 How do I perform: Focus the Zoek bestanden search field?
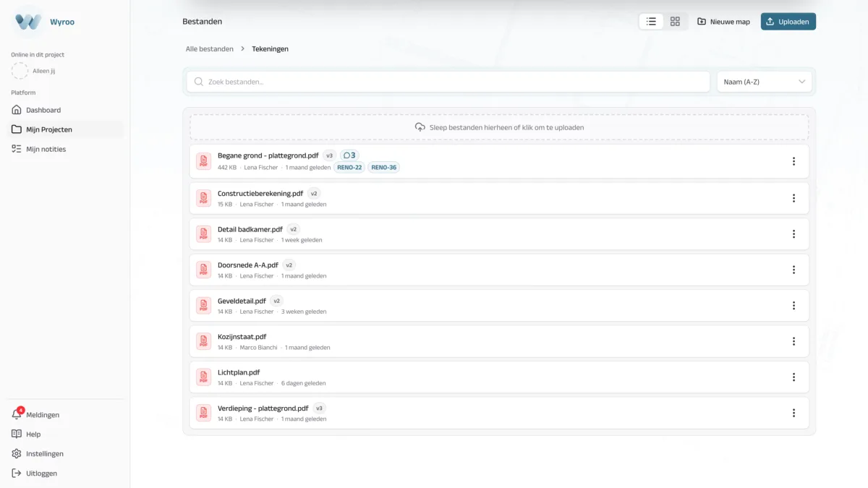point(448,82)
